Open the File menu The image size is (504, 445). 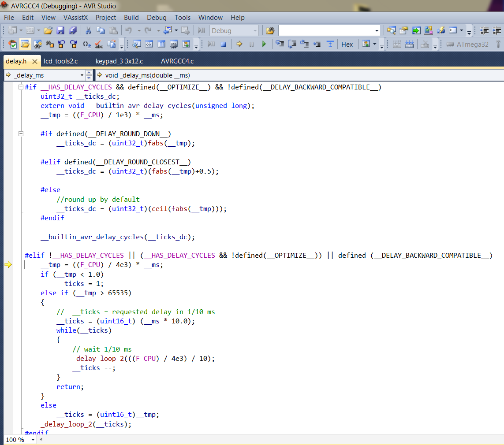9,18
